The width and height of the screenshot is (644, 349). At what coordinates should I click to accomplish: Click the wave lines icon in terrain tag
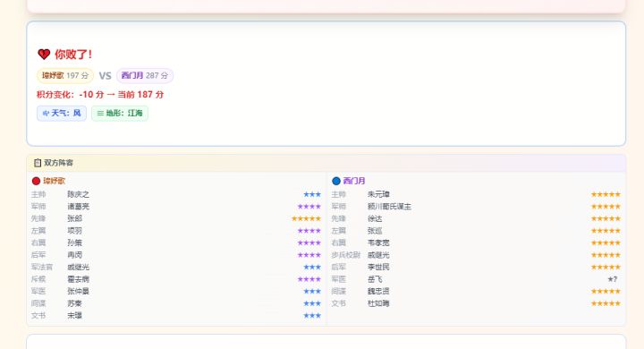click(100, 113)
